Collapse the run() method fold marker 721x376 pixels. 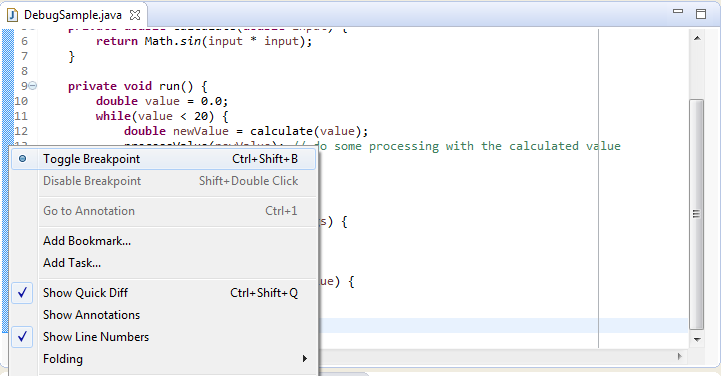(x=33, y=86)
